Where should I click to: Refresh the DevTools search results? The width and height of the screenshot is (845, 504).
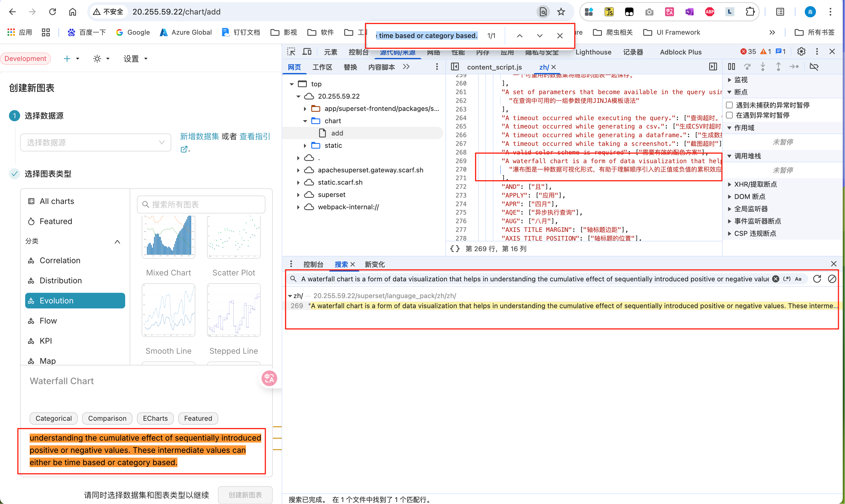tap(817, 279)
